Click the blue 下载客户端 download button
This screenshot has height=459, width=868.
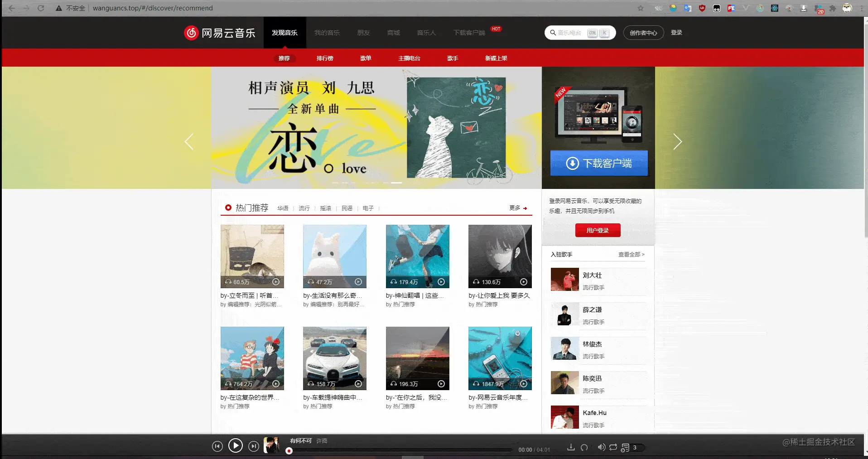point(599,163)
